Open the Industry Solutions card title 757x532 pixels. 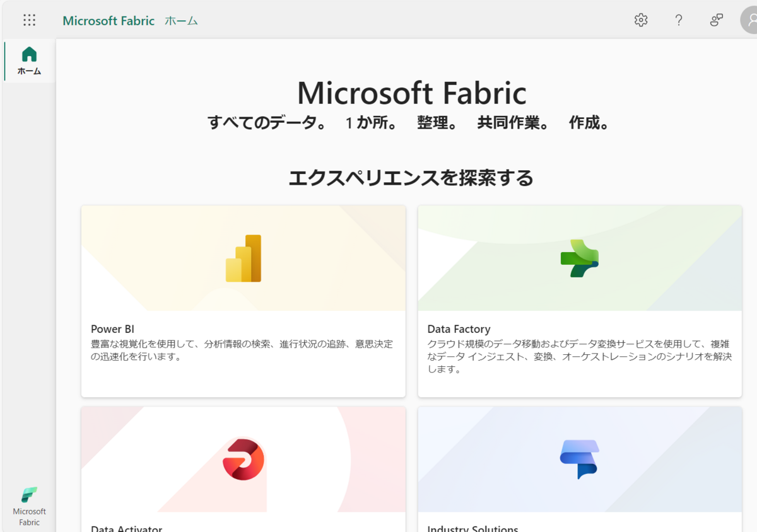(472, 529)
